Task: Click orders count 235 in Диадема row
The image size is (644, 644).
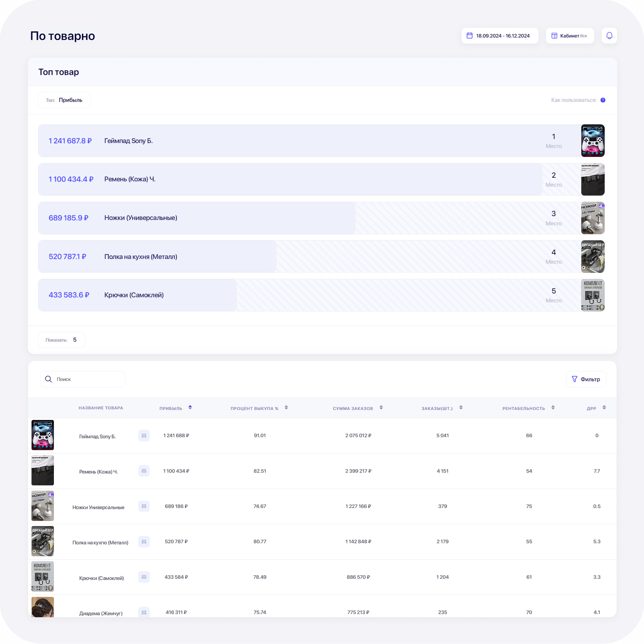Action: [443, 612]
